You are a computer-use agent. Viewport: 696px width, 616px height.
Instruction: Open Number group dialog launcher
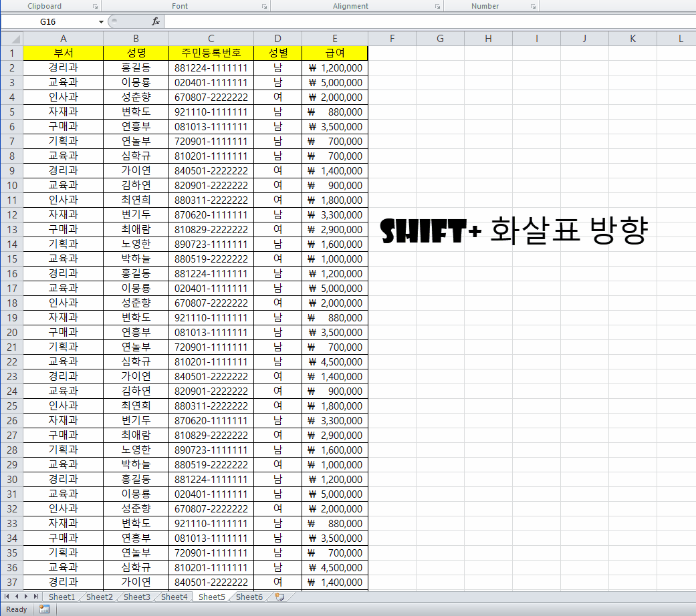(x=533, y=6)
